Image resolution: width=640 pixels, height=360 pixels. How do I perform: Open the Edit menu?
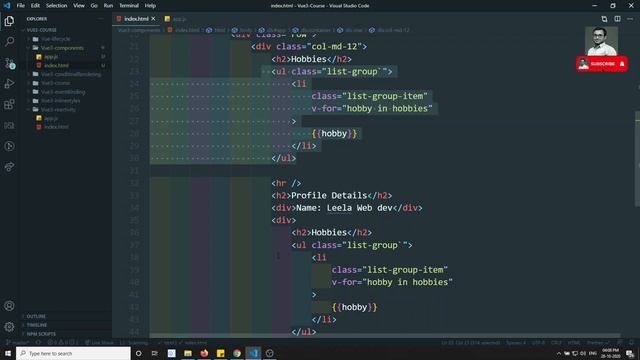point(36,6)
